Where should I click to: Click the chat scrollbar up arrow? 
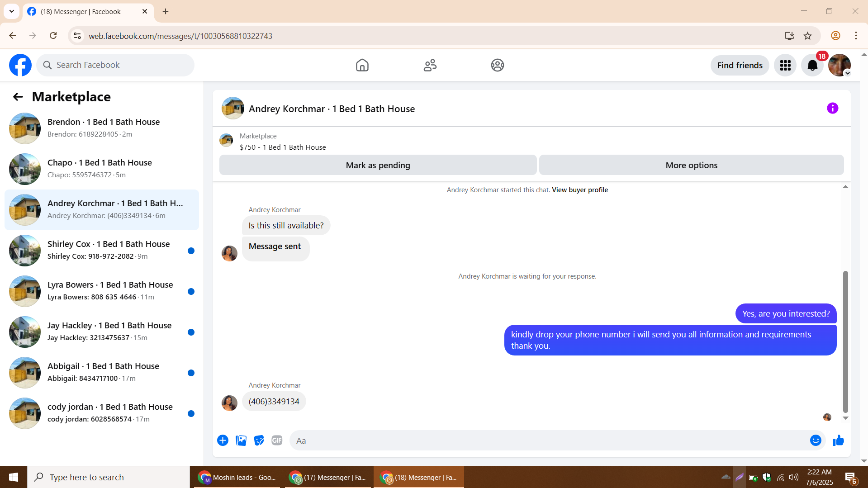845,187
